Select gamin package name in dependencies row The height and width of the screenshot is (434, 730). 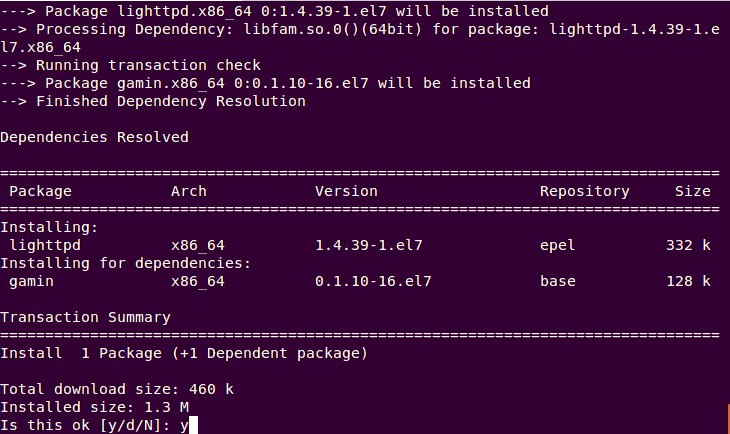pyautogui.click(x=31, y=281)
